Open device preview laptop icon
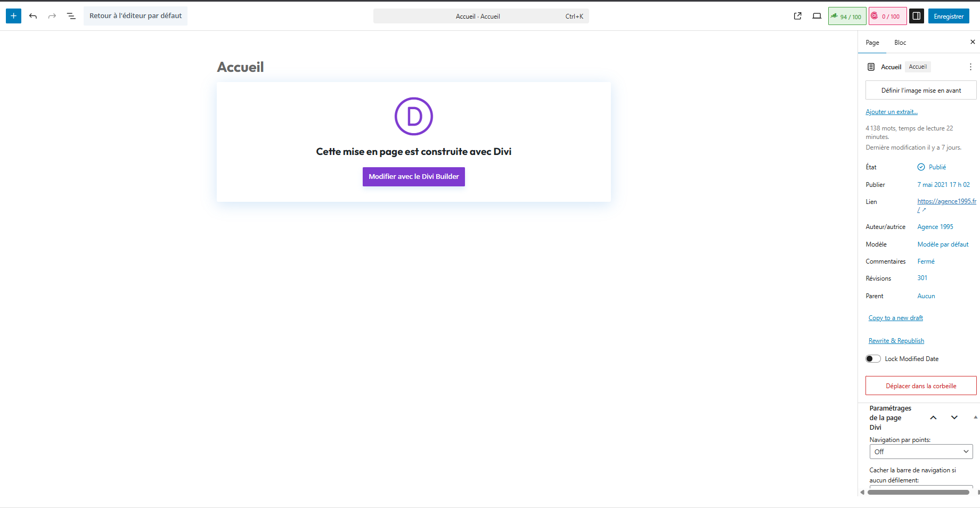Screen dimensions: 980x508 tap(816, 16)
